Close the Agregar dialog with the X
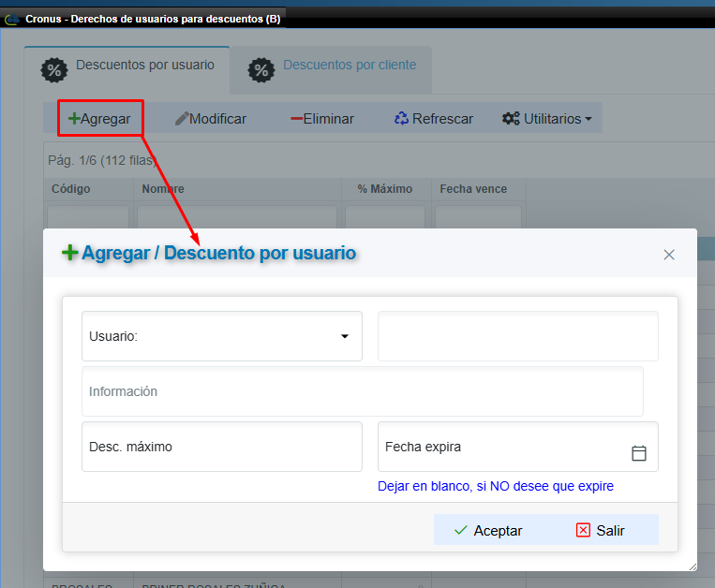This screenshot has width=715, height=588. coord(669,255)
